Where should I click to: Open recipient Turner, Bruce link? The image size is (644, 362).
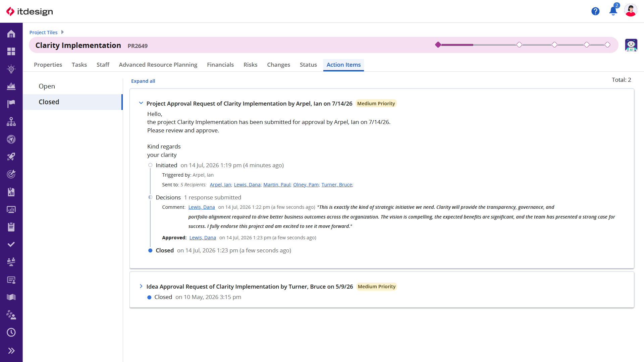pos(337,185)
